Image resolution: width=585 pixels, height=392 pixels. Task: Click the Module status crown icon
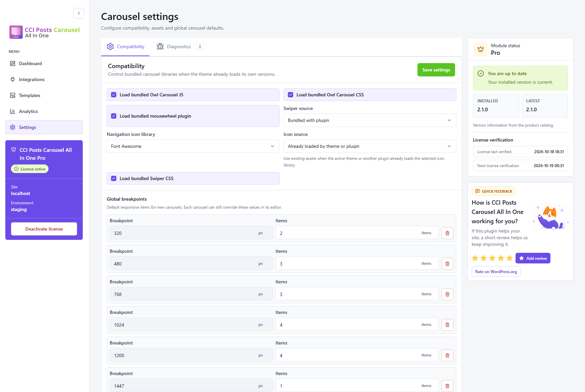point(481,49)
